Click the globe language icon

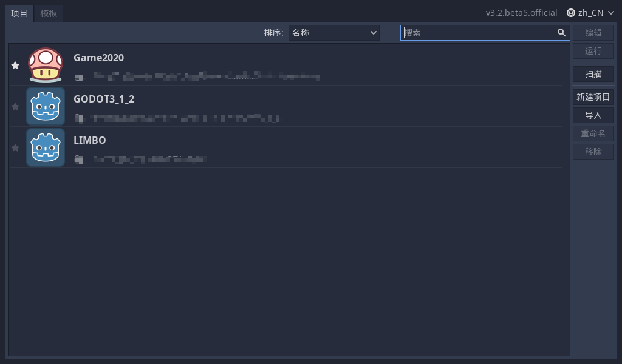pyautogui.click(x=571, y=13)
